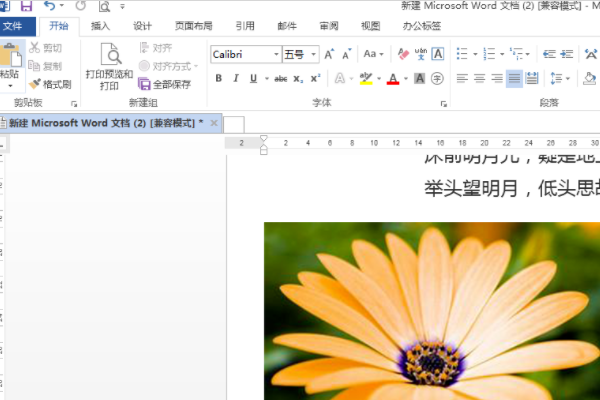Switch to the 办公标签 ribbon tab
This screenshot has height=400, width=600.
422,26
